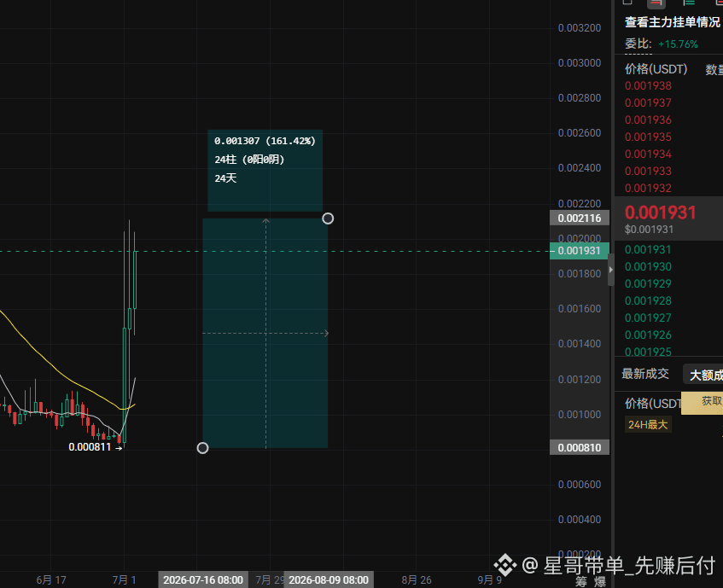Collapse the side panel with the arrow handle
723x588 pixels.
611,270
